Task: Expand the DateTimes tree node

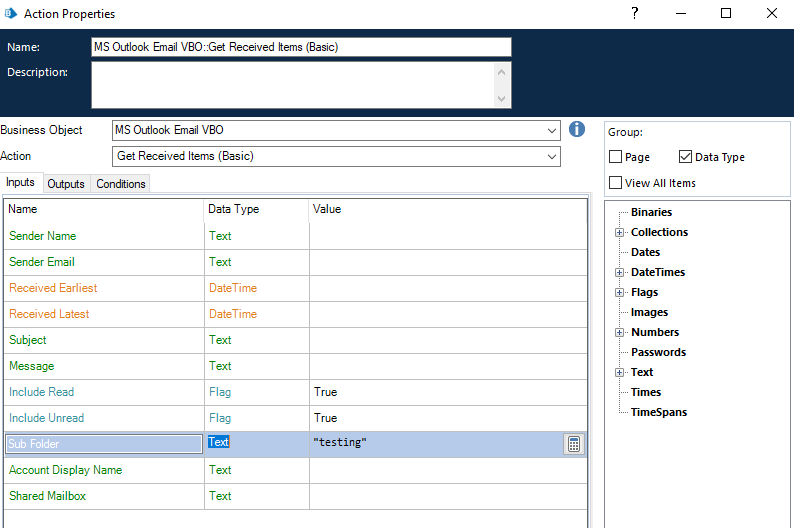Action: click(x=619, y=272)
